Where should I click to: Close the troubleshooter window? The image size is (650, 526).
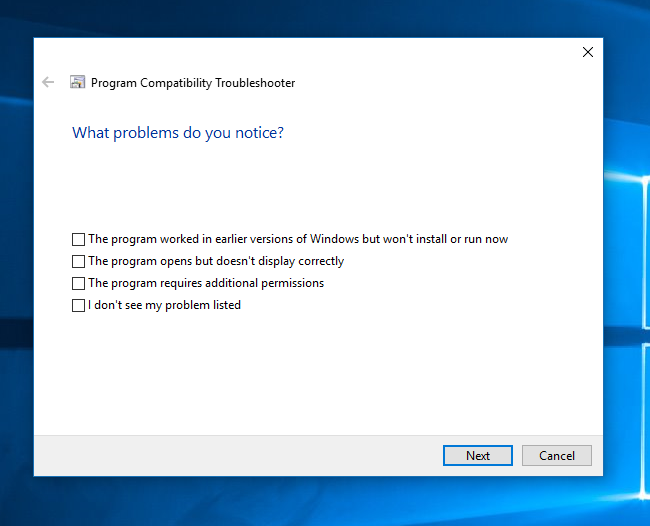[x=588, y=52]
